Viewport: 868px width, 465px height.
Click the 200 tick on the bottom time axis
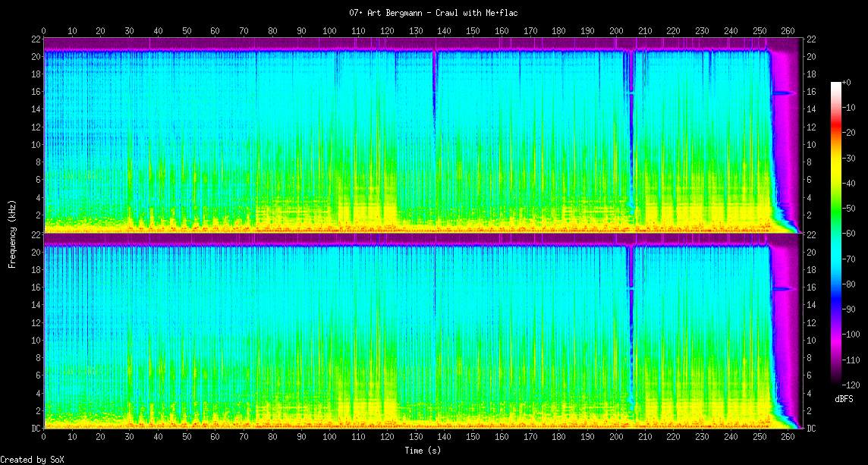click(x=616, y=437)
